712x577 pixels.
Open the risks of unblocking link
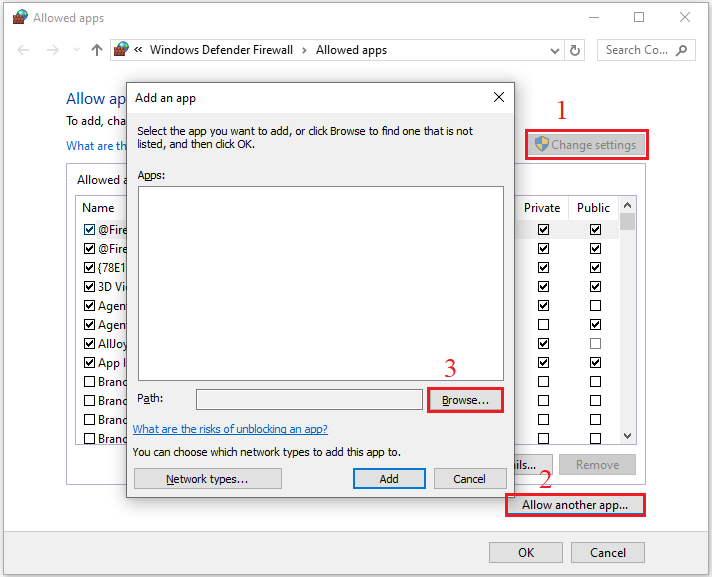[230, 429]
